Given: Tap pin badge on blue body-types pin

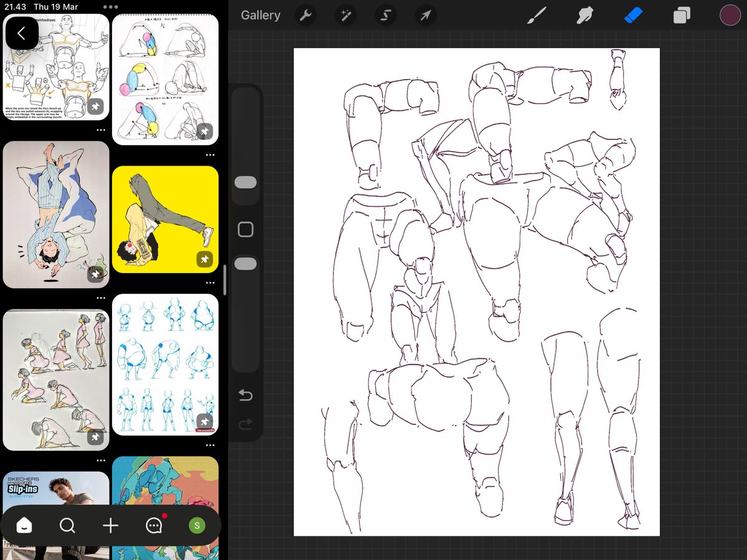Looking at the screenshot, I should [204, 422].
